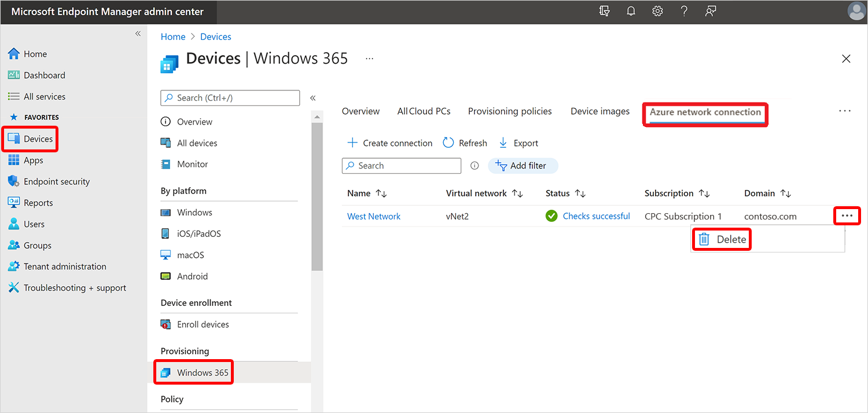The height and width of the screenshot is (413, 868).
Task: Click Refresh in the toolbar
Action: click(x=465, y=143)
